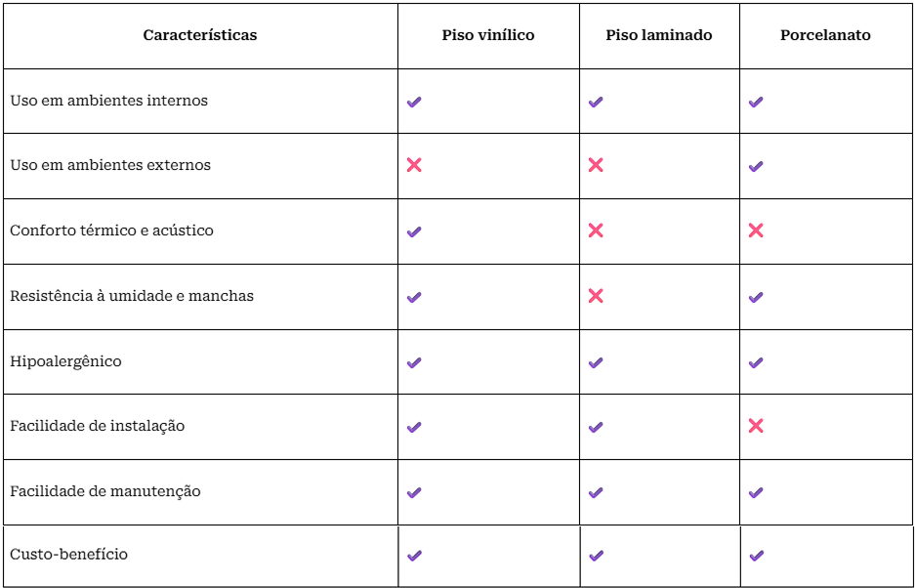Click the checkmark for Piso vinílico internal use
The width and height of the screenshot is (915, 588).
[414, 102]
